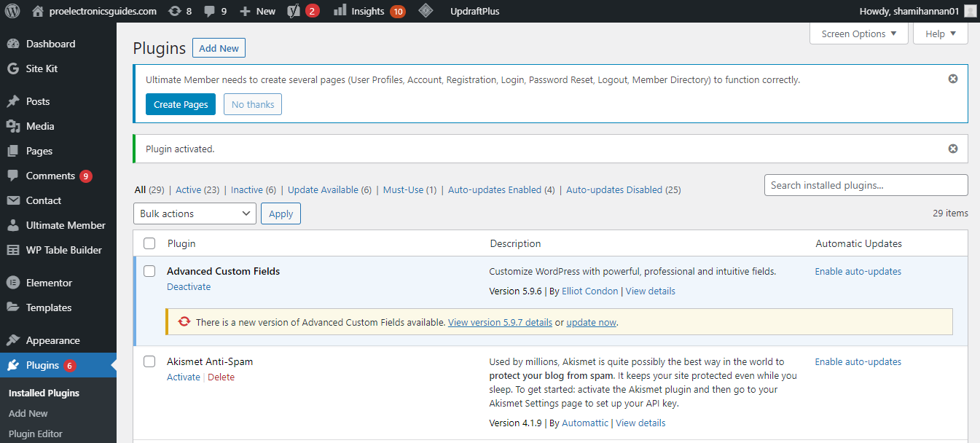Select the Akismet Anti-Spam checkbox
Image resolution: width=980 pixels, height=443 pixels.
pos(149,361)
